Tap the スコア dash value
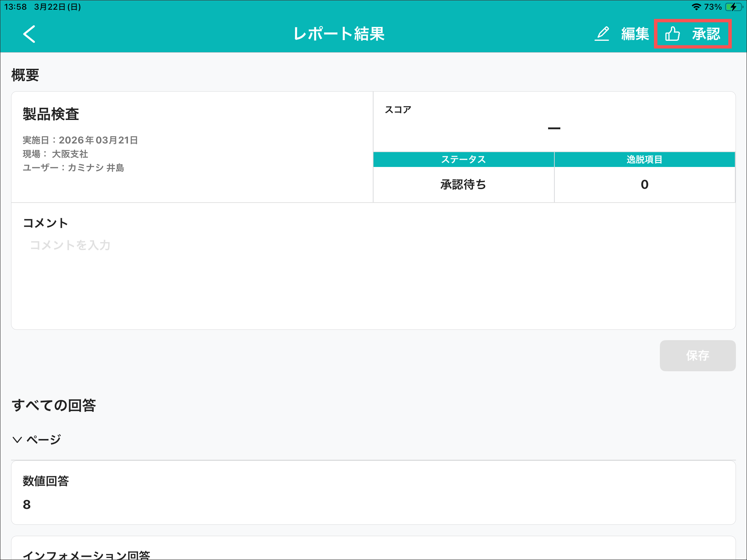Image resolution: width=747 pixels, height=560 pixels. 554,128
